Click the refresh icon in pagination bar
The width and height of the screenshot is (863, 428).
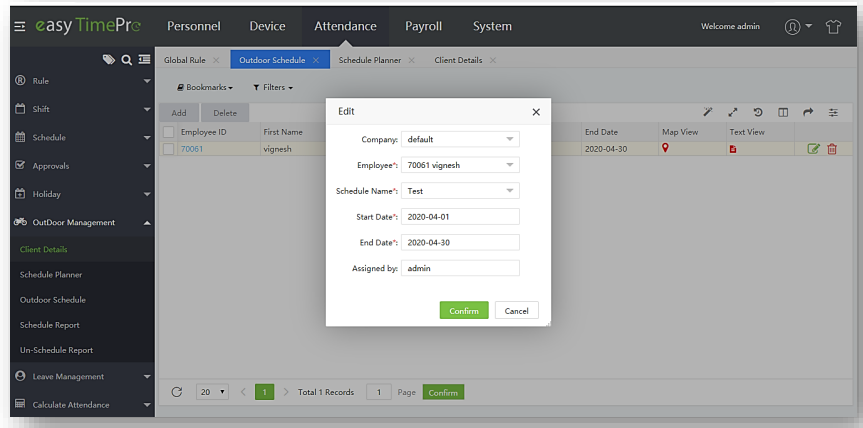tap(177, 392)
